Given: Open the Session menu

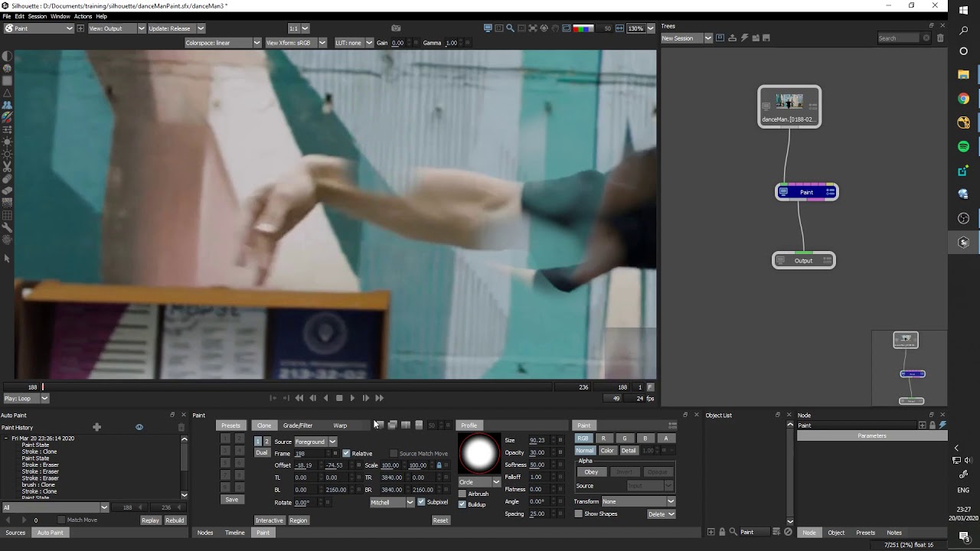Looking at the screenshot, I should coord(38,16).
